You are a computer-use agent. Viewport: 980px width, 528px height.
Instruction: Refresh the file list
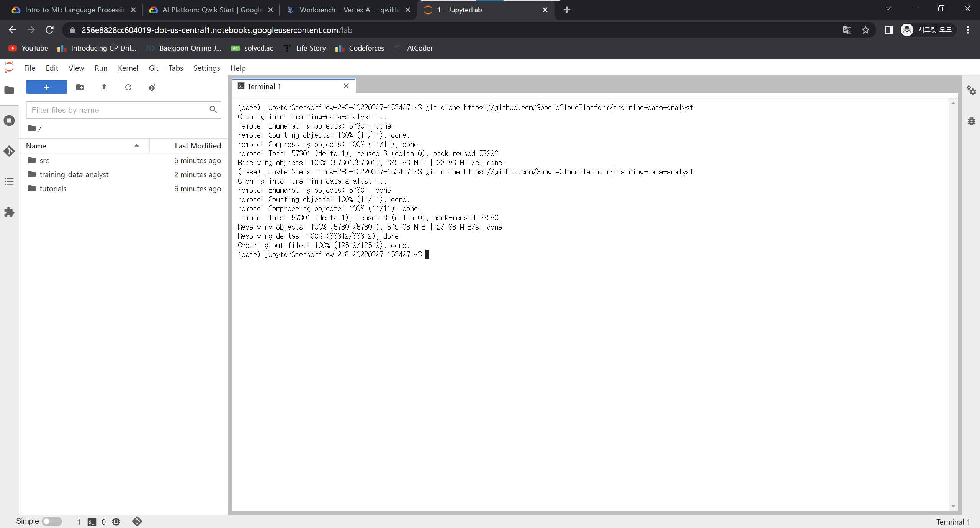(128, 87)
